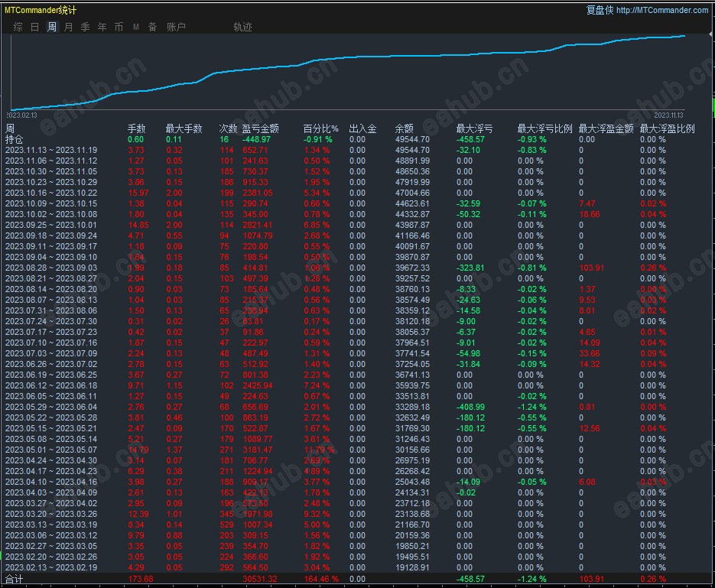Open the 备 tab
The height and width of the screenshot is (588, 715).
click(153, 27)
